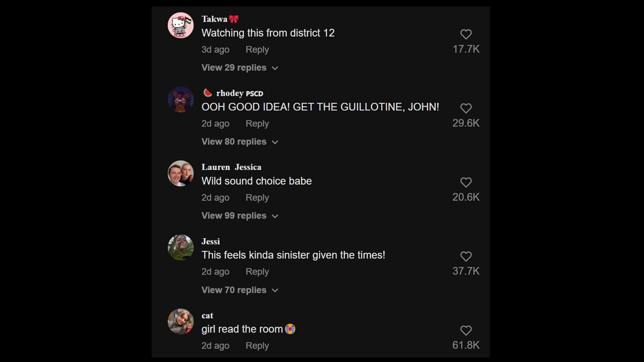The height and width of the screenshot is (362, 644).
Task: Reply to Lauren Jessica's comment
Action: [x=257, y=198]
